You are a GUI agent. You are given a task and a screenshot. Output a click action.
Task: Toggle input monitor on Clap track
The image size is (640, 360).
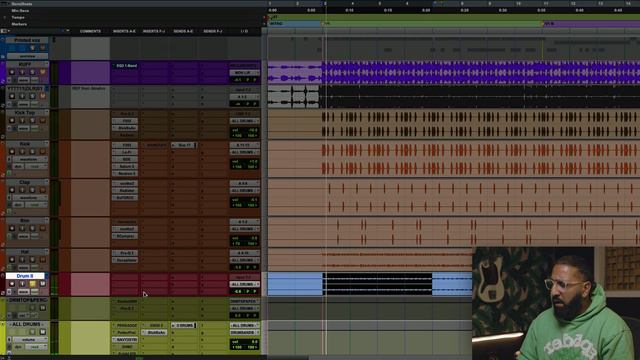click(x=22, y=190)
